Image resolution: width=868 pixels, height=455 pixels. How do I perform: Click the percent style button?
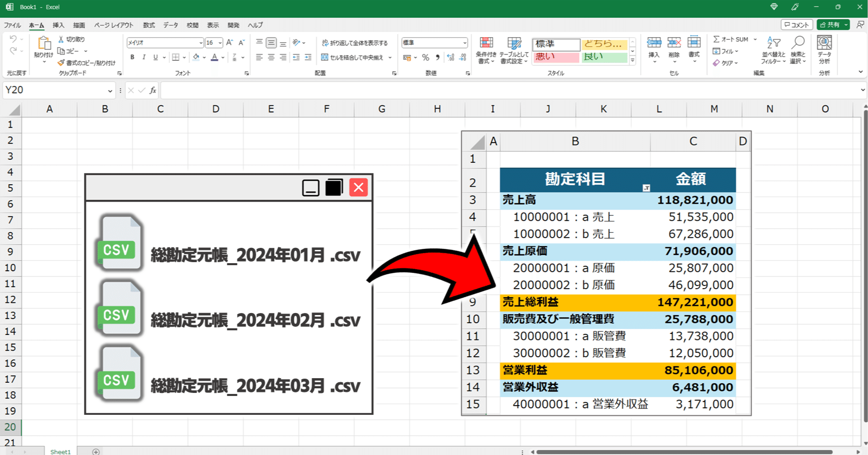tap(426, 58)
